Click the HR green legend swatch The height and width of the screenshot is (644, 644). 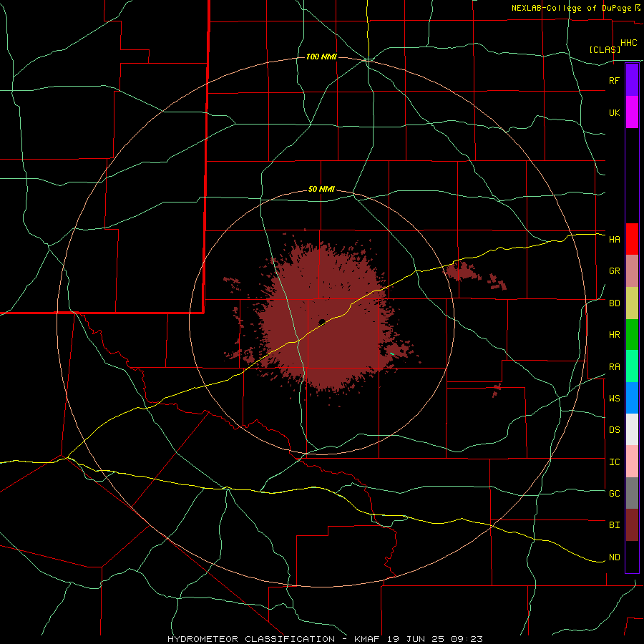(x=632, y=335)
